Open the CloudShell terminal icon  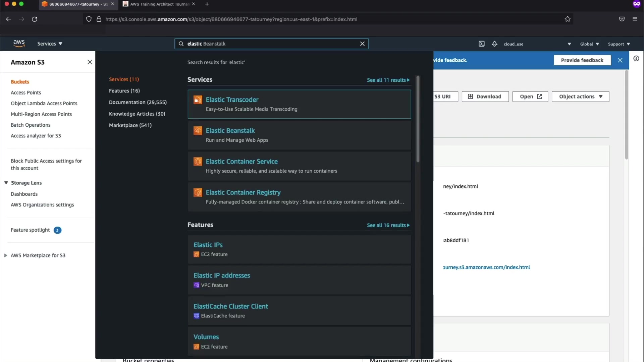pos(481,44)
